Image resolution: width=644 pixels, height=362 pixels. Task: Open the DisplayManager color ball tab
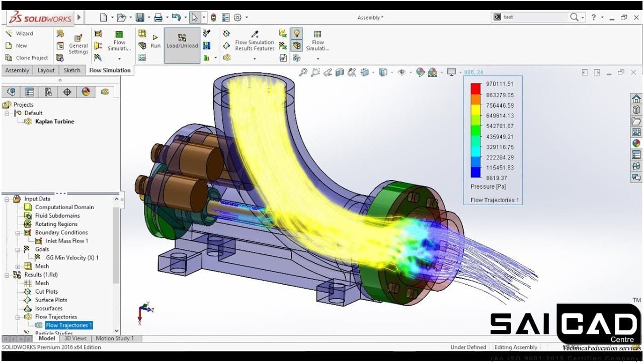pyautogui.click(x=86, y=92)
